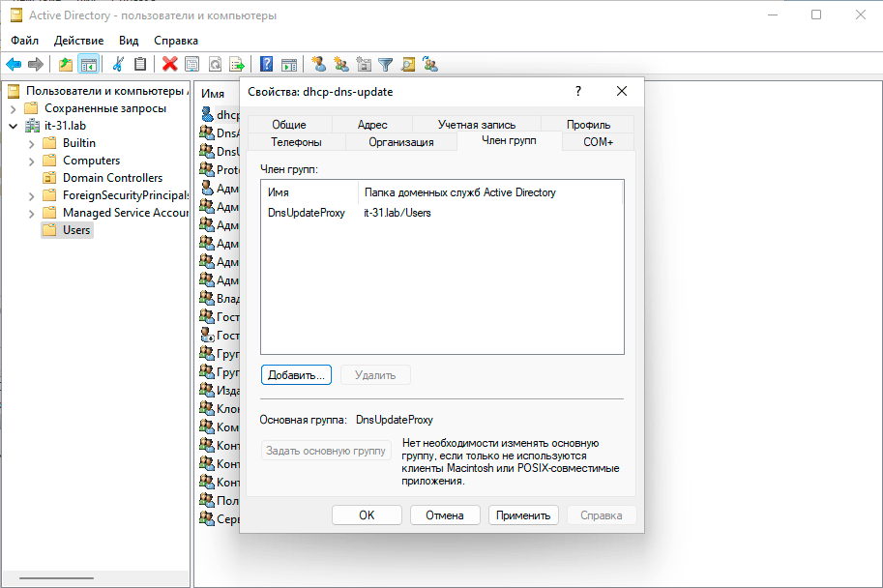
Task: Switch to the Учетная запись tab
Action: pyautogui.click(x=476, y=125)
